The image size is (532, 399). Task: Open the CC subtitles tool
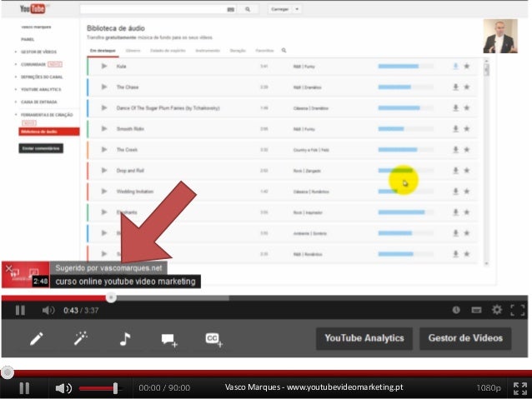click(x=213, y=339)
